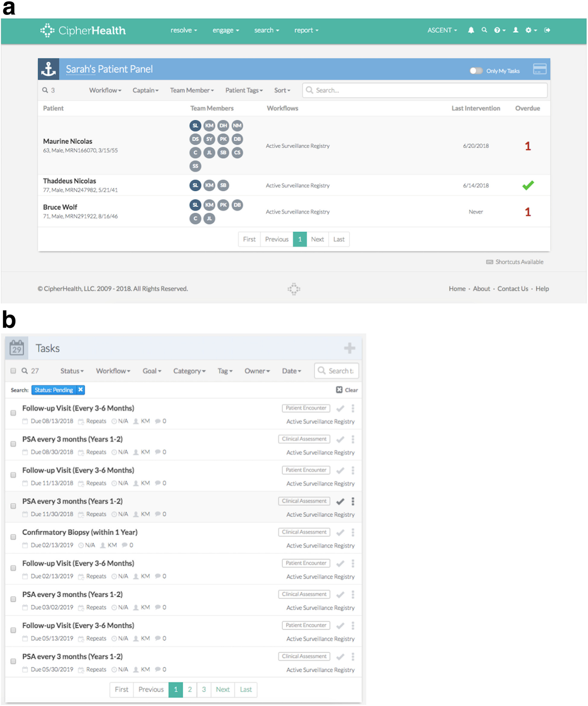Open the Tasks Owner filter dropdown
Image resolution: width=588 pixels, height=706 pixels.
257,371
